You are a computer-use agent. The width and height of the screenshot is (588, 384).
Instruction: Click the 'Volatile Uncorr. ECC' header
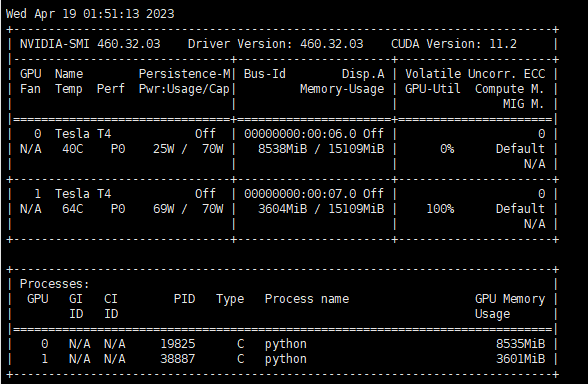[x=475, y=74]
